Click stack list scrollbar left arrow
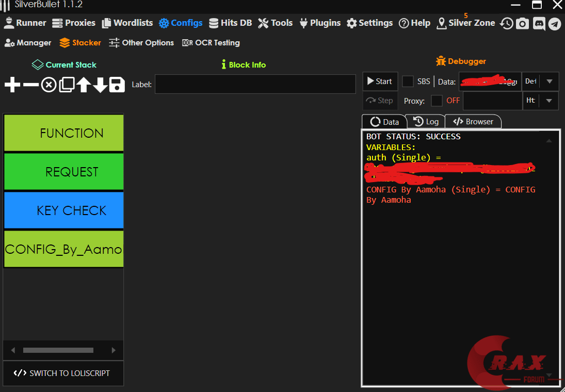Screen dimensions: 565x392 13,350
